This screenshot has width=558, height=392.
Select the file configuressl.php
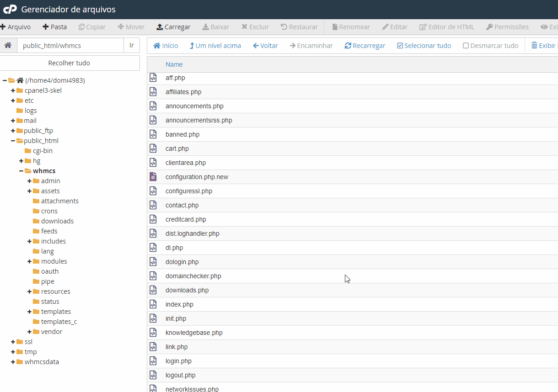[x=189, y=191]
